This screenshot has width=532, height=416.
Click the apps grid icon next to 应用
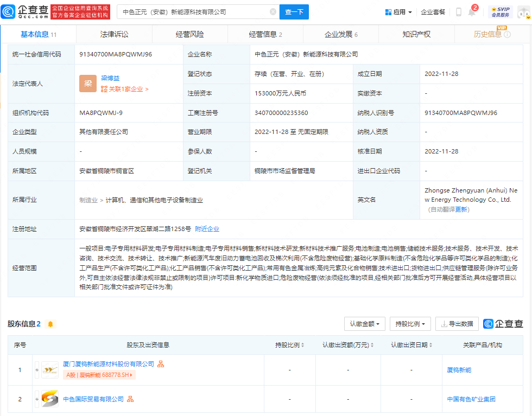pyautogui.click(x=389, y=12)
